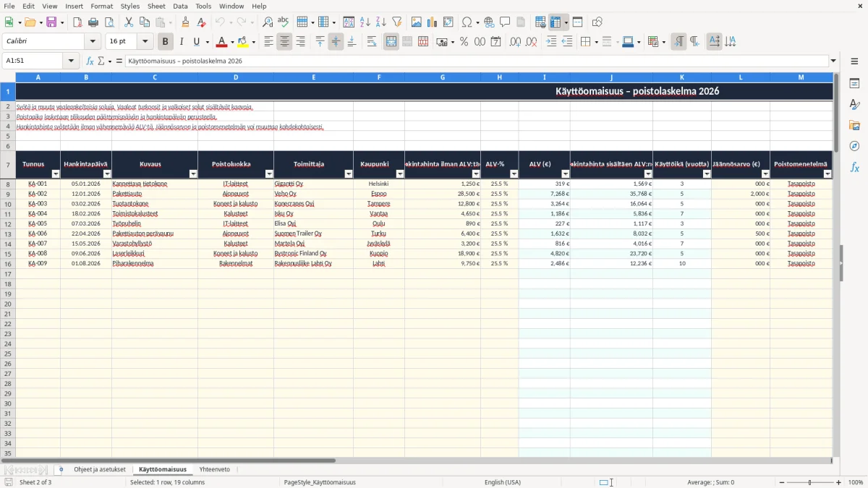Screen dimensions: 868x488
Task: Toggle Italic formatting
Action: [x=182, y=42]
